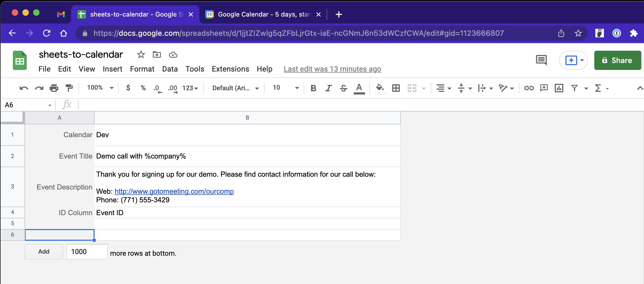Click the Insert chart icon

[559, 88]
